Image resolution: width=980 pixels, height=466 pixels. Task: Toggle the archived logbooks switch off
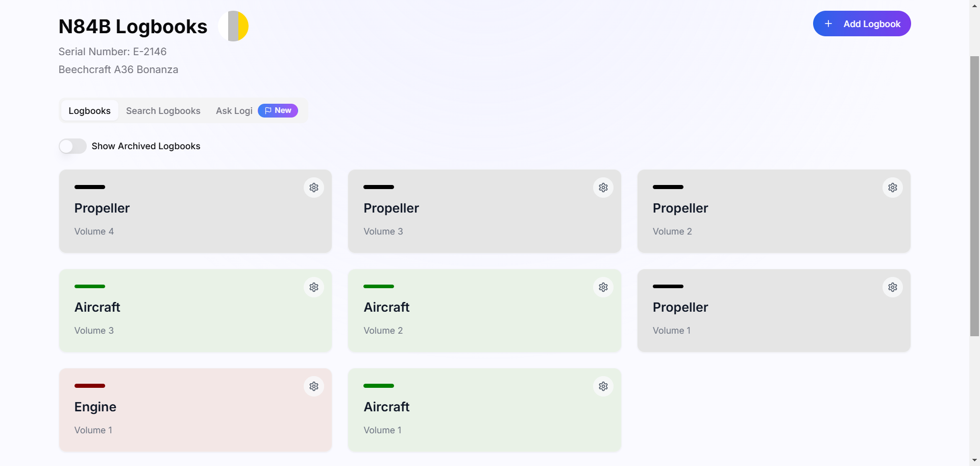(x=72, y=146)
